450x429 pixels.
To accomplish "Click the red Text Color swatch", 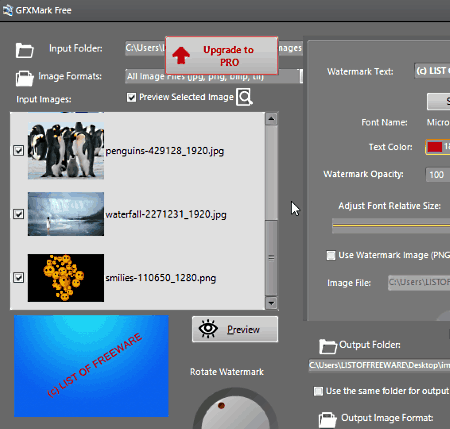I will click(435, 147).
